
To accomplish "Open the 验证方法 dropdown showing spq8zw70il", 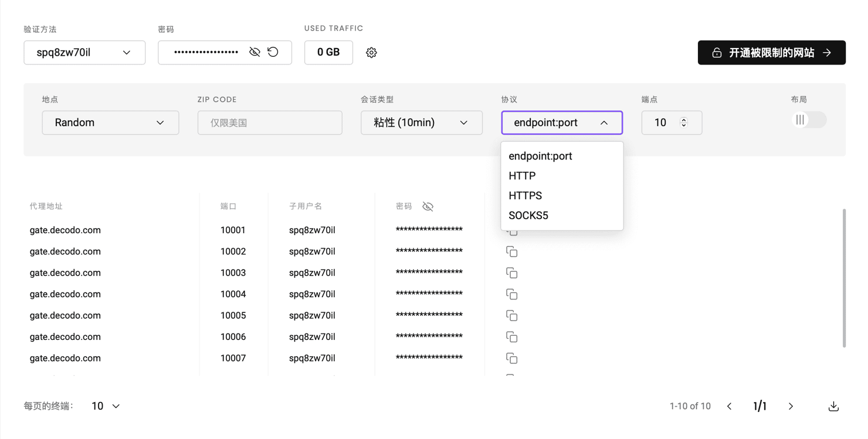I will (84, 53).
